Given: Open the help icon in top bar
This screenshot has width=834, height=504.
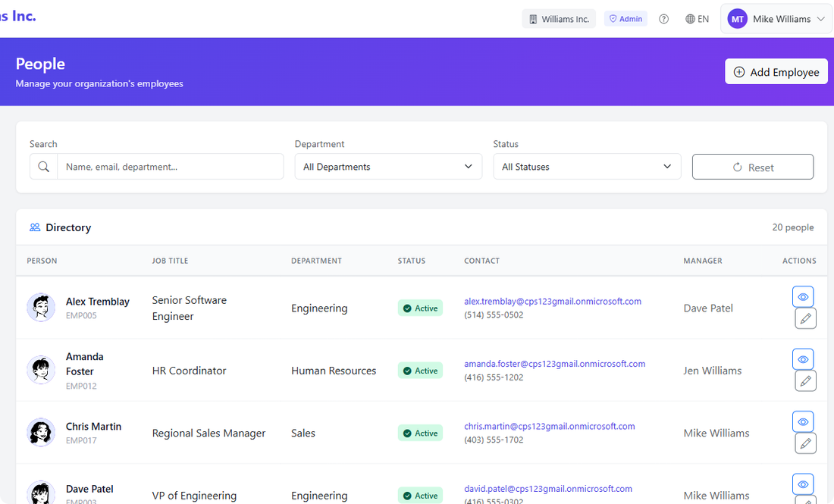Looking at the screenshot, I should click(x=663, y=18).
